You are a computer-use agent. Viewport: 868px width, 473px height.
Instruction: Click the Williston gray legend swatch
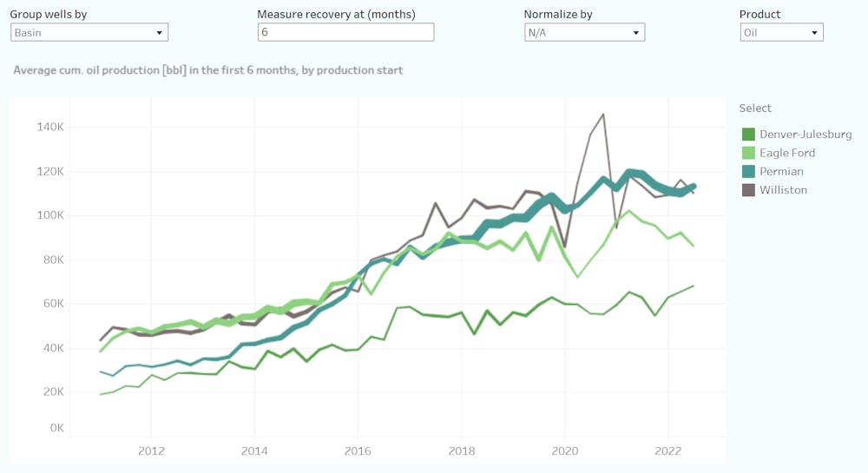pyautogui.click(x=748, y=190)
